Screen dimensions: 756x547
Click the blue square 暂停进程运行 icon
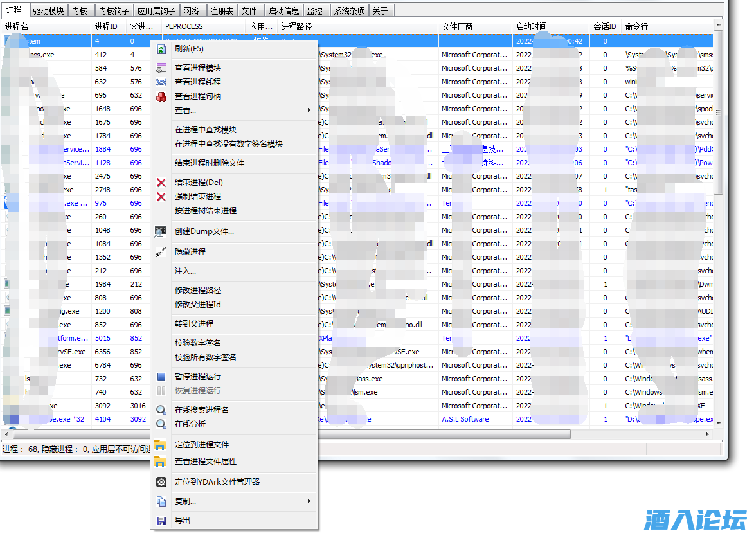[161, 377]
